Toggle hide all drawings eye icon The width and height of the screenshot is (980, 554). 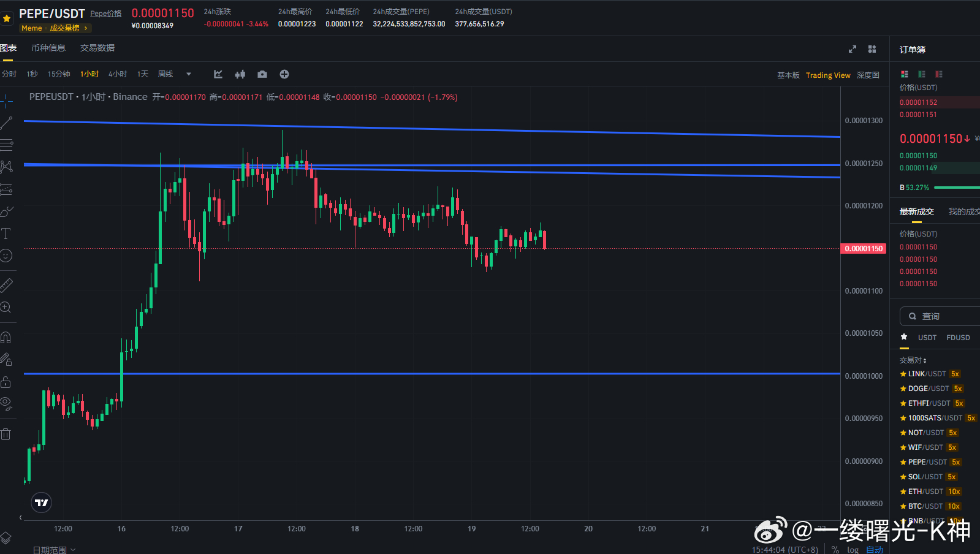[x=6, y=404]
